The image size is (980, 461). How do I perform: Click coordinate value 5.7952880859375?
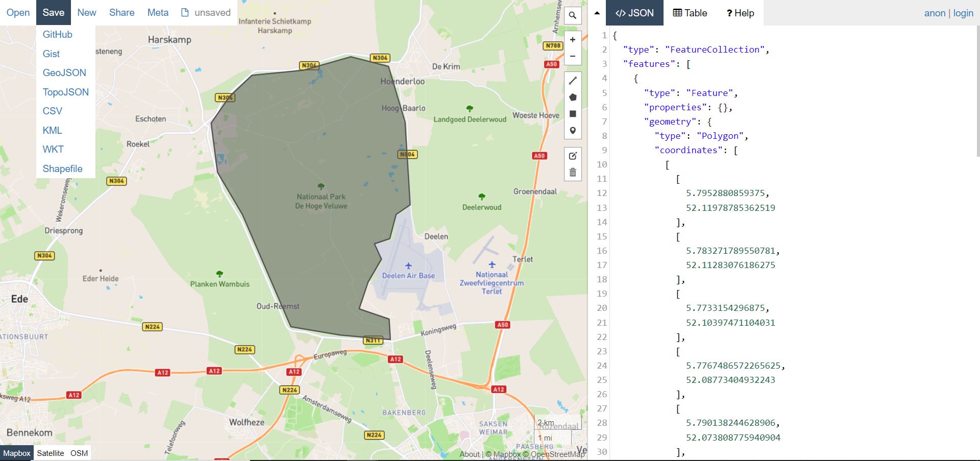coord(725,193)
